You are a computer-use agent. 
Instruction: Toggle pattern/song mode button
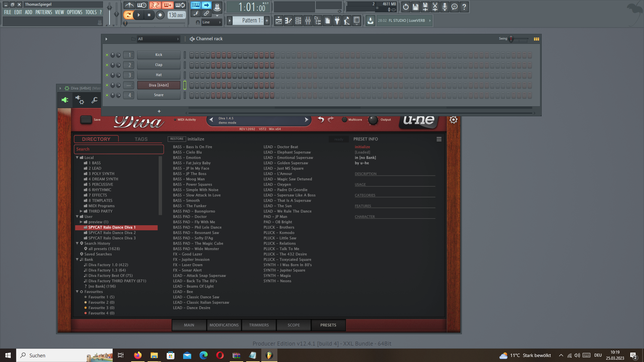tap(128, 15)
